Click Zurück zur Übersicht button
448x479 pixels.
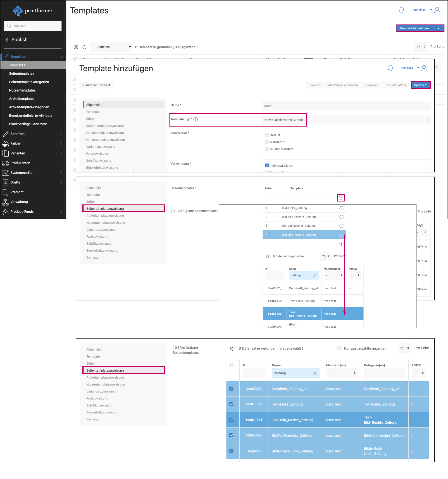tap(96, 85)
